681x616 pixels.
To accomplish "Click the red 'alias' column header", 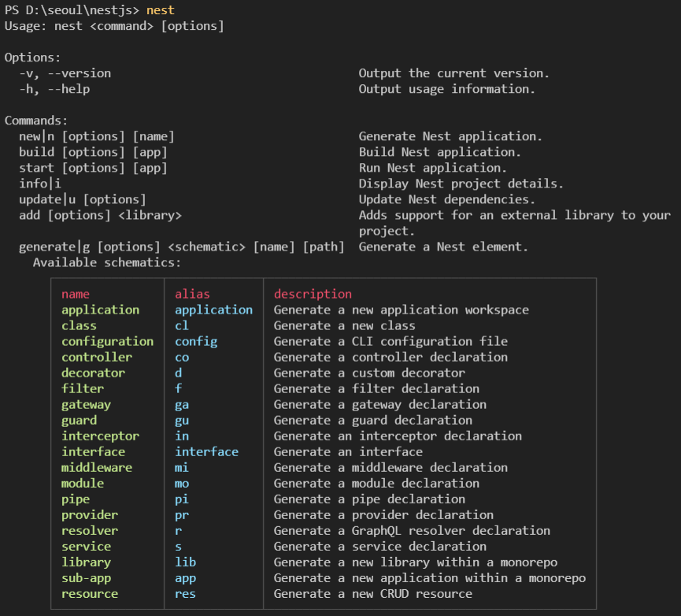I will click(192, 294).
